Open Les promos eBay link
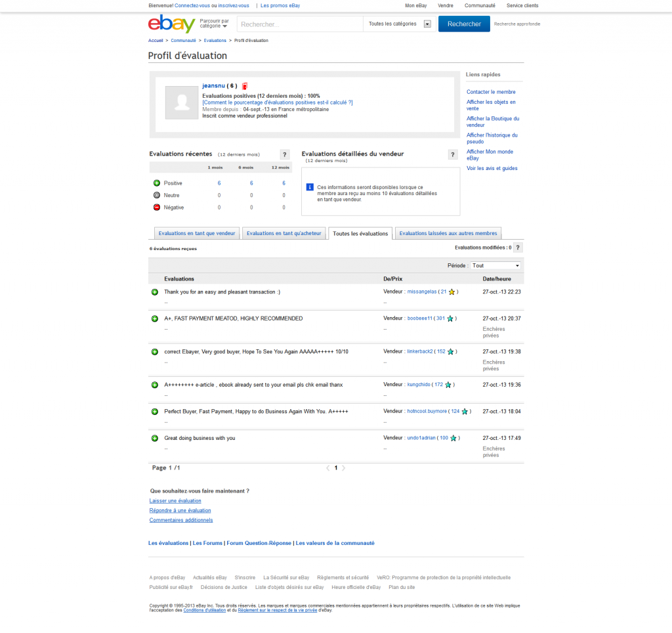 coord(280,5)
